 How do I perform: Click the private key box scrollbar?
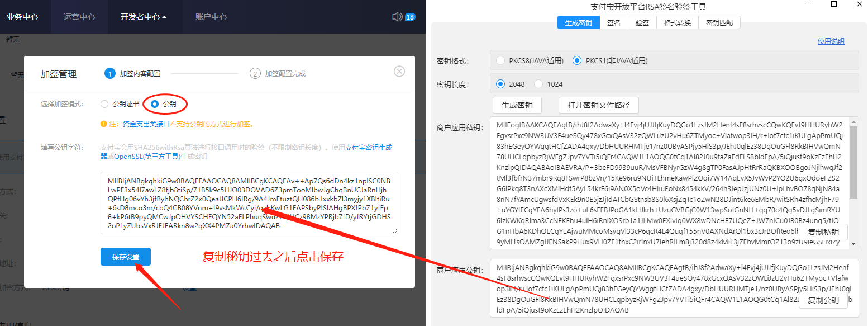coord(853,162)
